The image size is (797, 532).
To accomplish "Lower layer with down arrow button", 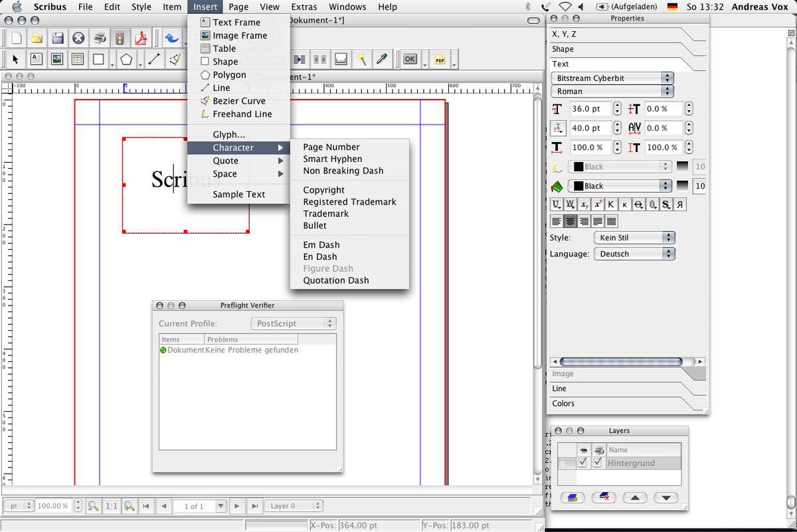I will [666, 497].
